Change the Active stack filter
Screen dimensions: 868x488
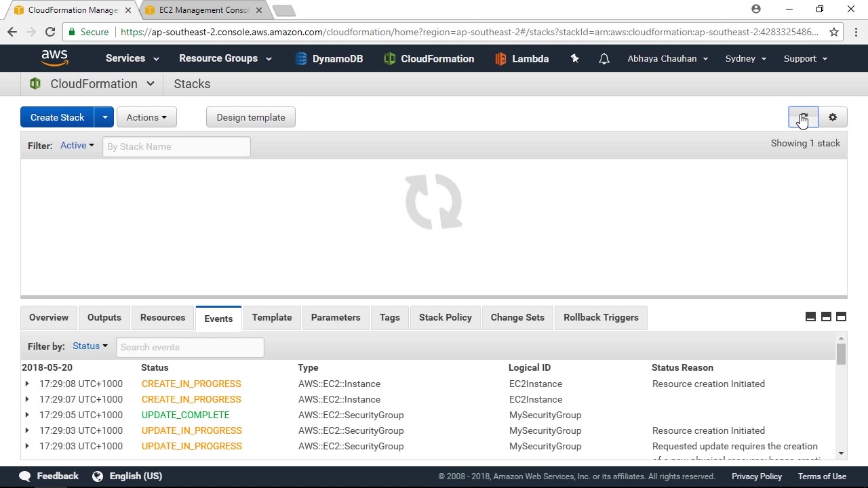coord(77,146)
